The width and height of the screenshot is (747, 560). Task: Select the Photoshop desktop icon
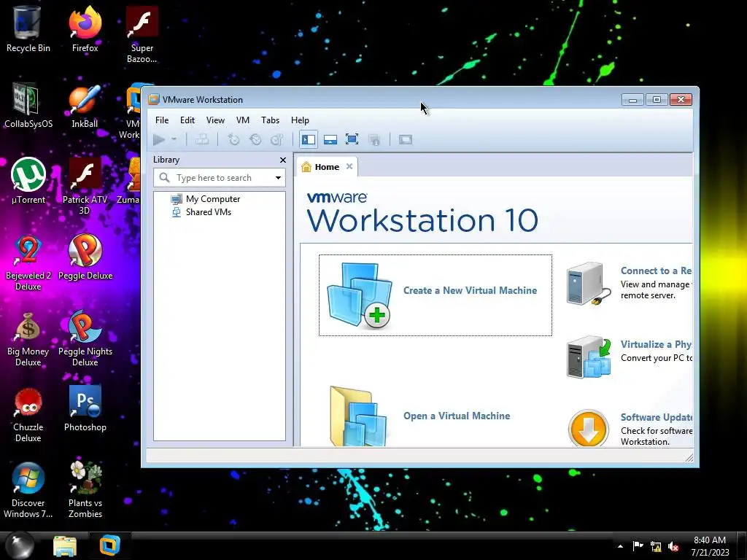[85, 408]
